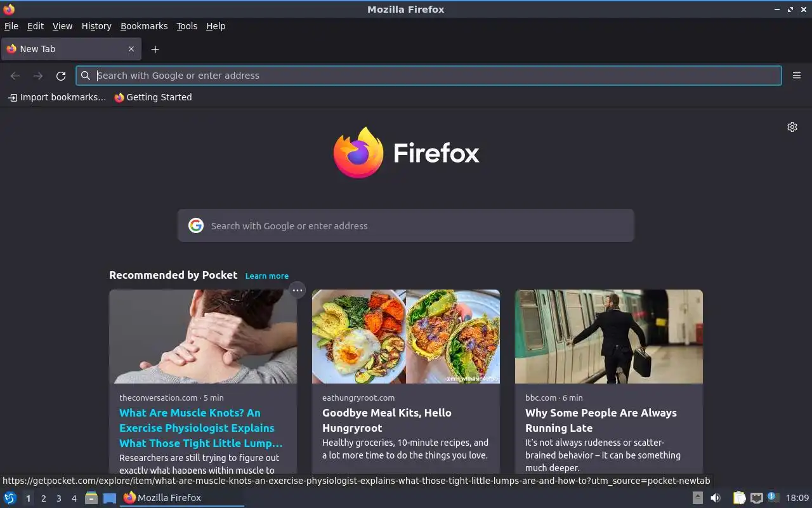This screenshot has width=812, height=508.
Task: Switch to workspace 4 in the pager
Action: 74,498
